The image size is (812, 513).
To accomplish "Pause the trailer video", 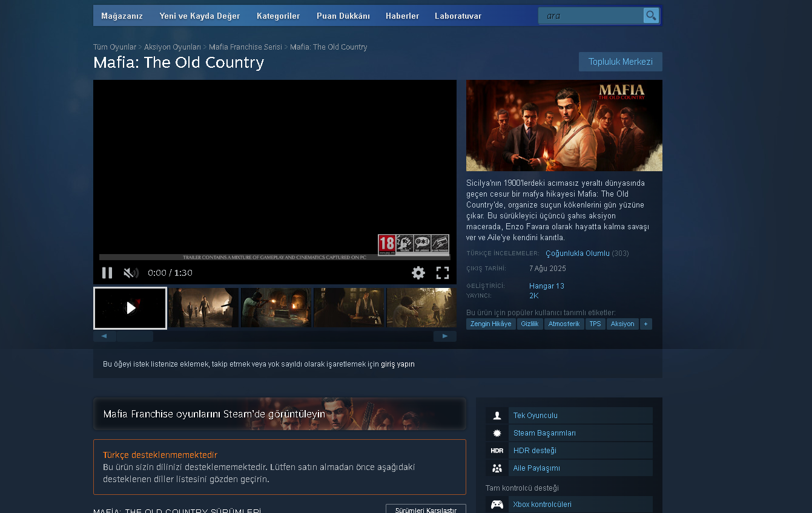I will (x=107, y=273).
